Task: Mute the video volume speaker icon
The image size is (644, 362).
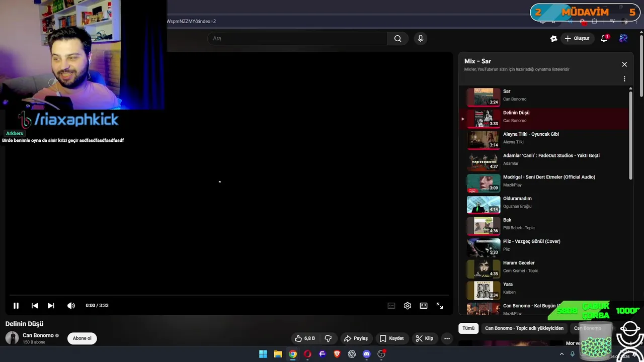Action: (x=71, y=305)
